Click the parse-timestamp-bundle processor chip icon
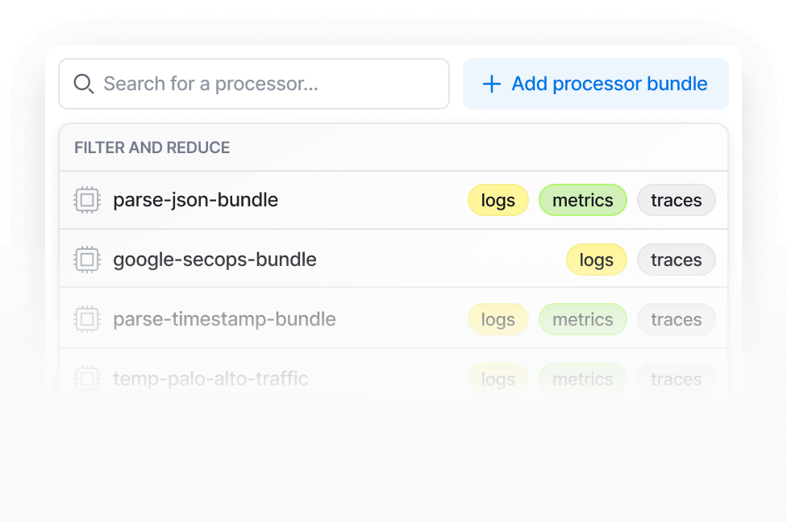Viewport: 787px width, 532px height. tap(87, 319)
